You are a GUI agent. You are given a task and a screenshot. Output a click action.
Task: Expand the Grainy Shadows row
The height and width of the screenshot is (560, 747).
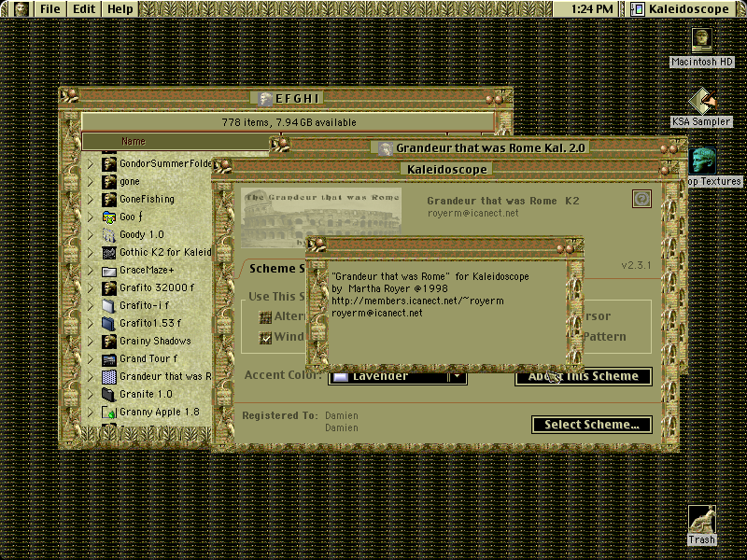[90, 342]
